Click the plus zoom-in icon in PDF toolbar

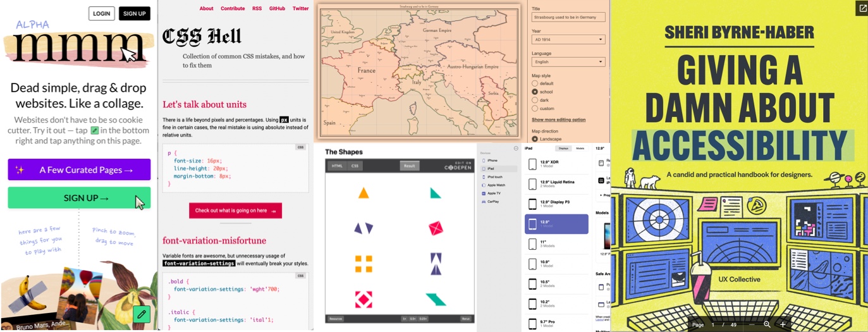coord(783,324)
